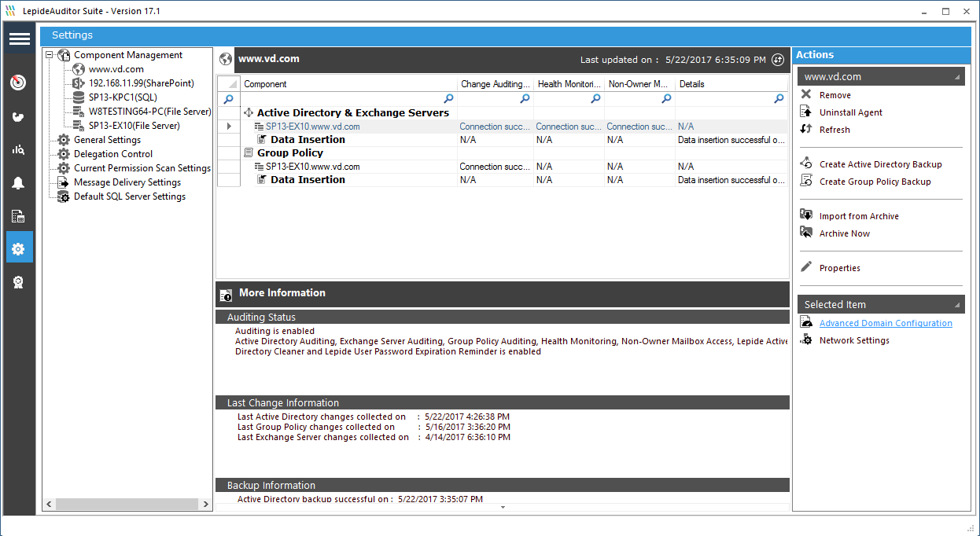Screen dimensions: 980x536
Task: Select www.vd.com in the tree
Action: [116, 69]
